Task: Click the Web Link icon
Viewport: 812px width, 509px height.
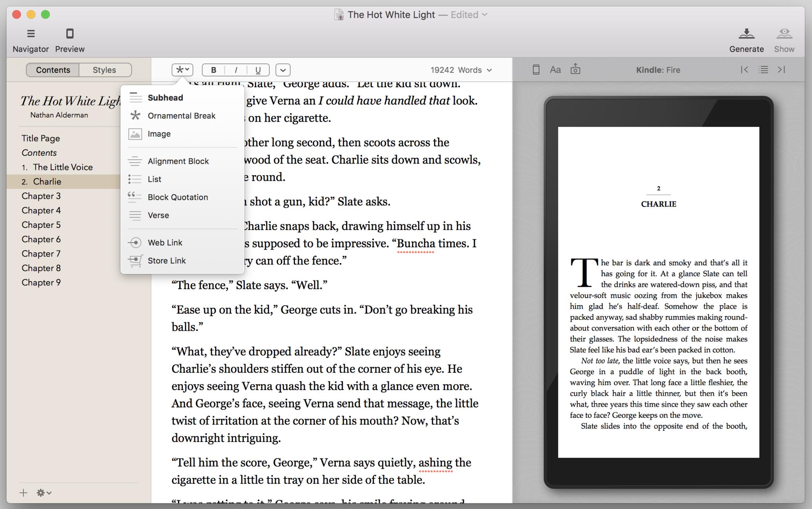Action: coord(135,243)
